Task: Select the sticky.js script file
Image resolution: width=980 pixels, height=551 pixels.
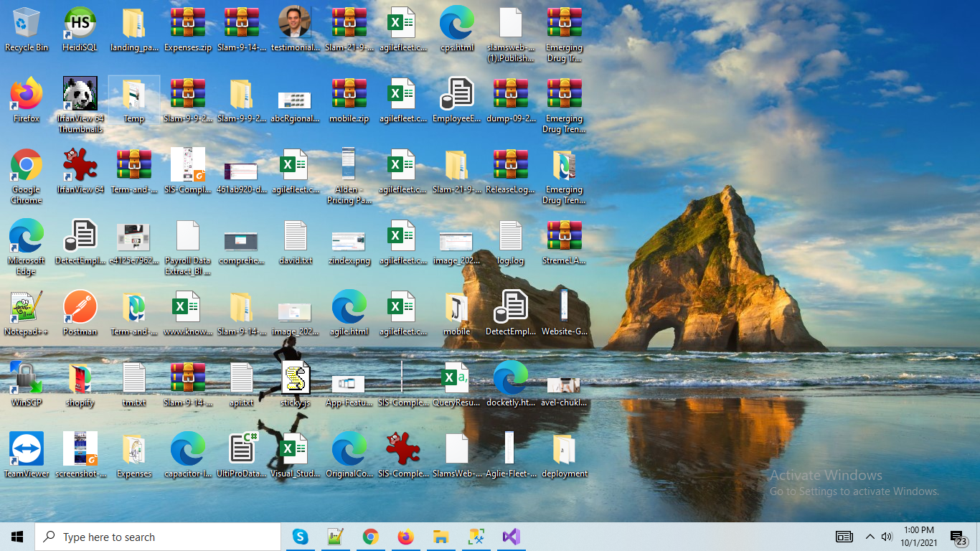Action: pos(296,378)
